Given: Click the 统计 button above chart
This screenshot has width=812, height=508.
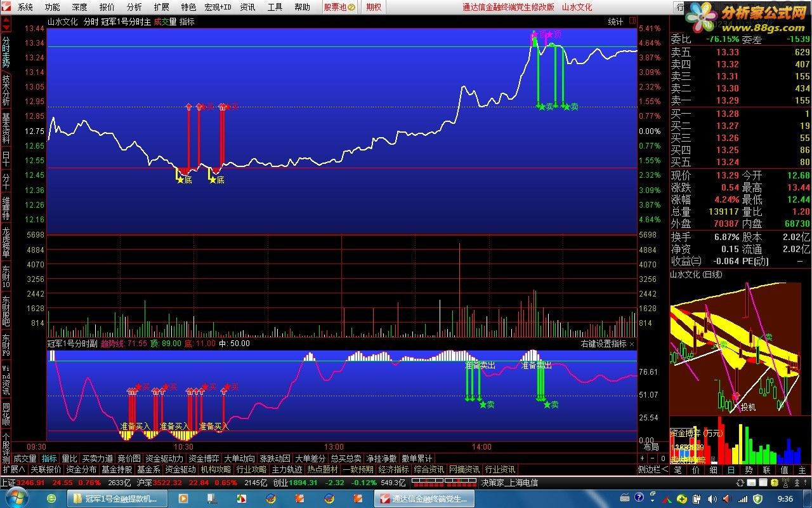Looking at the screenshot, I should (615, 22).
